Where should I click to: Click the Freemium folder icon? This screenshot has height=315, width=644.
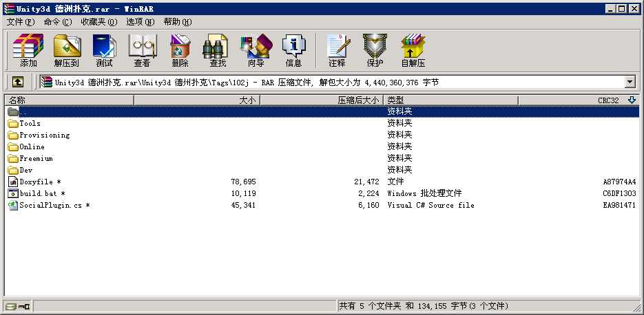pos(13,158)
